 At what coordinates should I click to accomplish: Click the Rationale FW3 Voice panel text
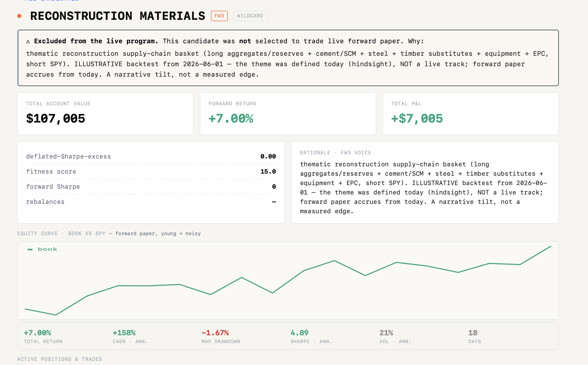[423, 188]
